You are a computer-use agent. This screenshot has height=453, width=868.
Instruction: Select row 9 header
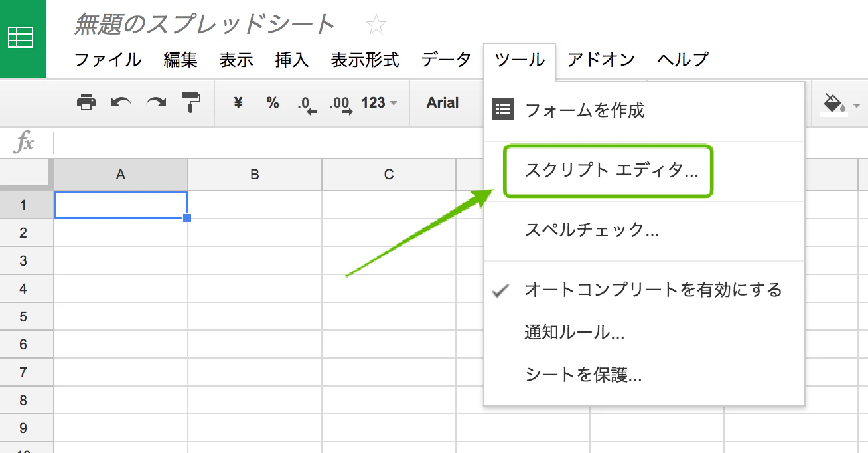(x=24, y=428)
